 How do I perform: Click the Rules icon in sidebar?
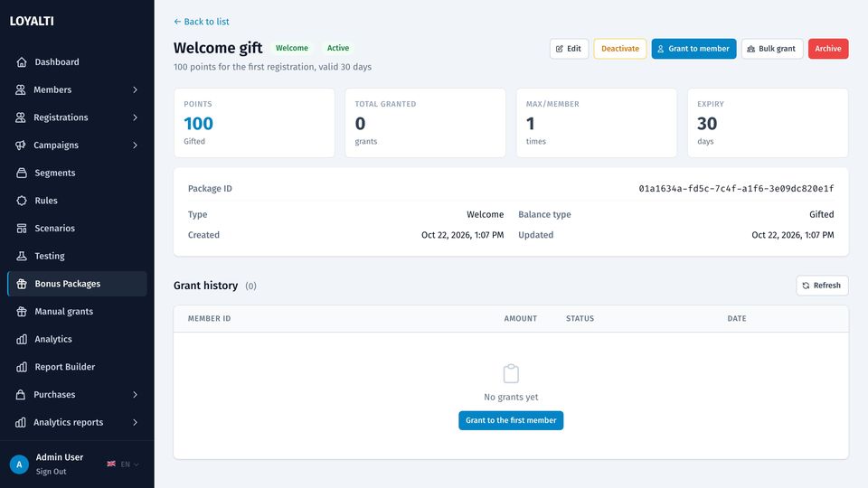(x=22, y=201)
